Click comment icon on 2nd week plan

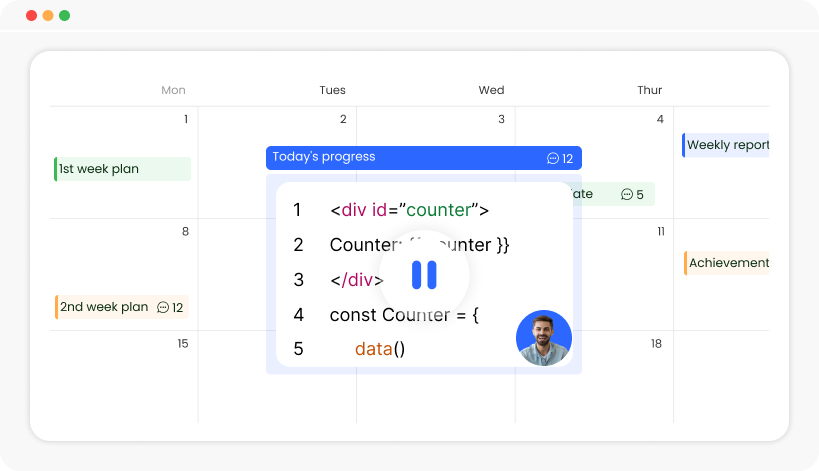(163, 307)
